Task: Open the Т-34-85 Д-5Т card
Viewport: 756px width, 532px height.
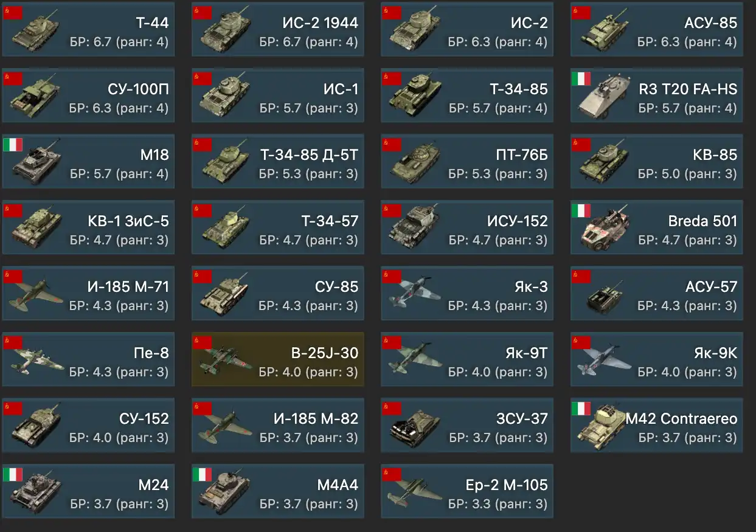Action: tap(278, 161)
